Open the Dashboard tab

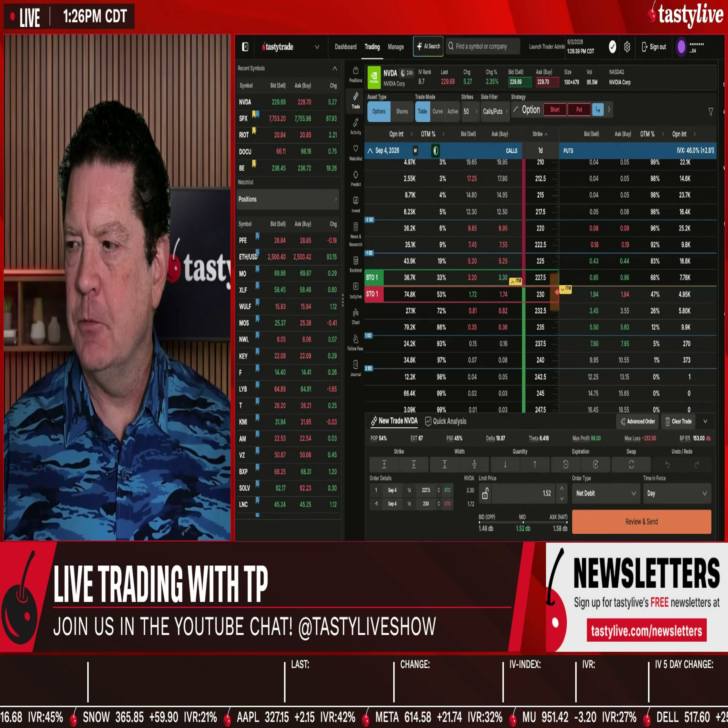point(345,47)
